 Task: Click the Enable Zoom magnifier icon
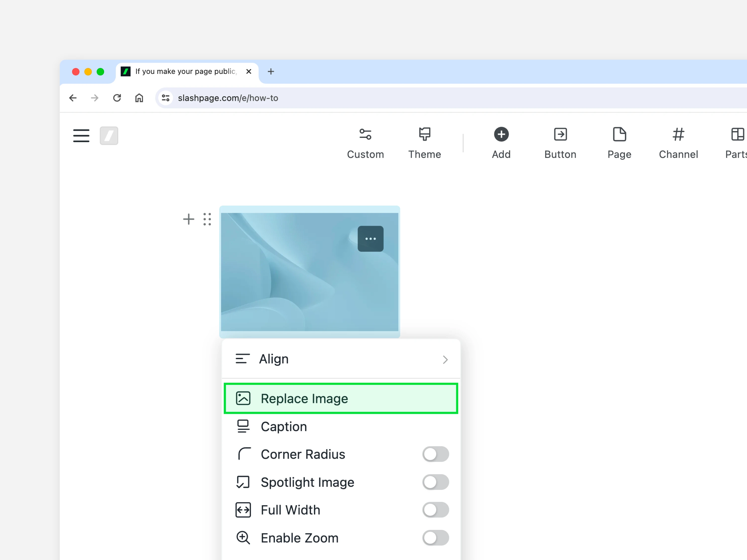click(243, 538)
